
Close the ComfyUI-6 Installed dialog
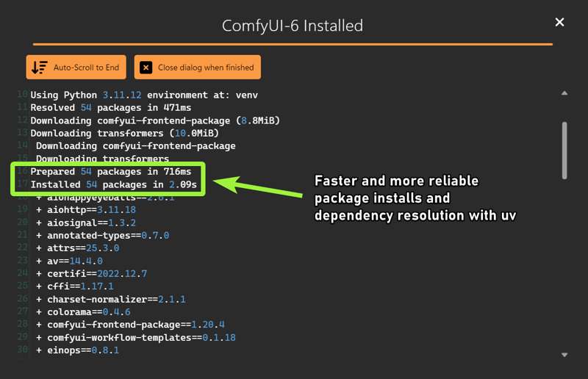(559, 22)
